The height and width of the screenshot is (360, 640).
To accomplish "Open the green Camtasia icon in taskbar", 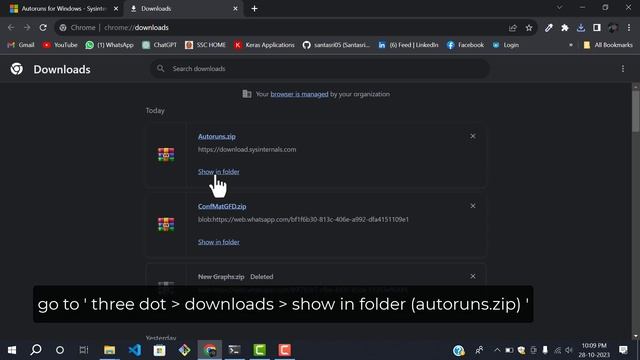I will [x=260, y=350].
